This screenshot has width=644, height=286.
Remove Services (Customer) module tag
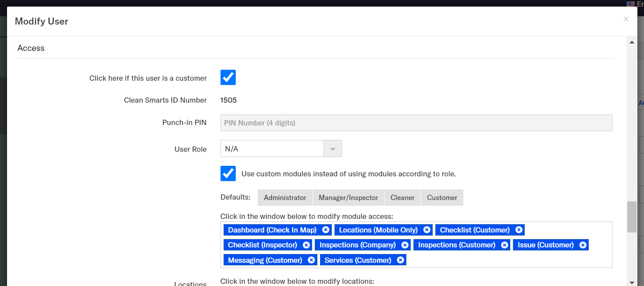pos(400,260)
